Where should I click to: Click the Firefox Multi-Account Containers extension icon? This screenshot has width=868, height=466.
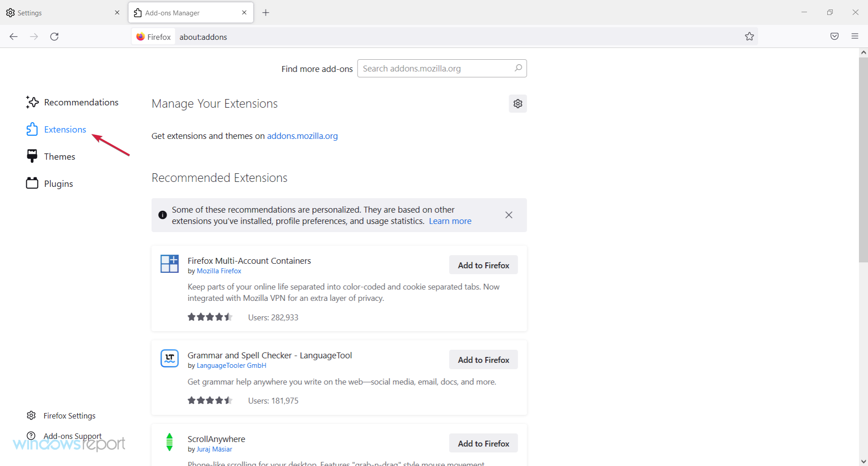170,264
